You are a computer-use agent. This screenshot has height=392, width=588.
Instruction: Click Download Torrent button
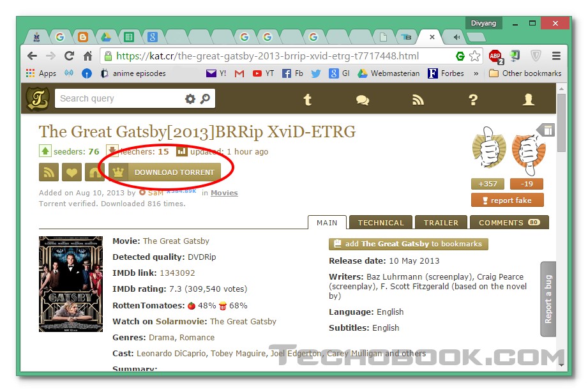165,172
